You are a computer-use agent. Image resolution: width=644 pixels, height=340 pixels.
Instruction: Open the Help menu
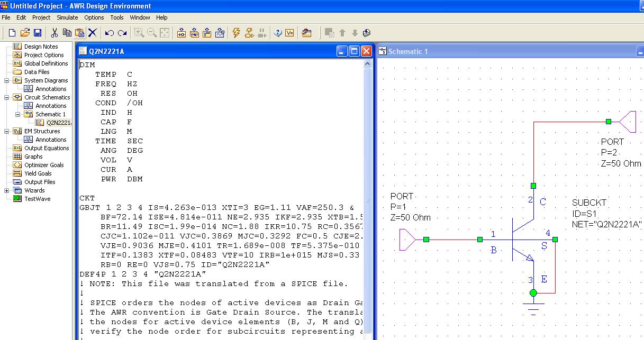(x=162, y=17)
